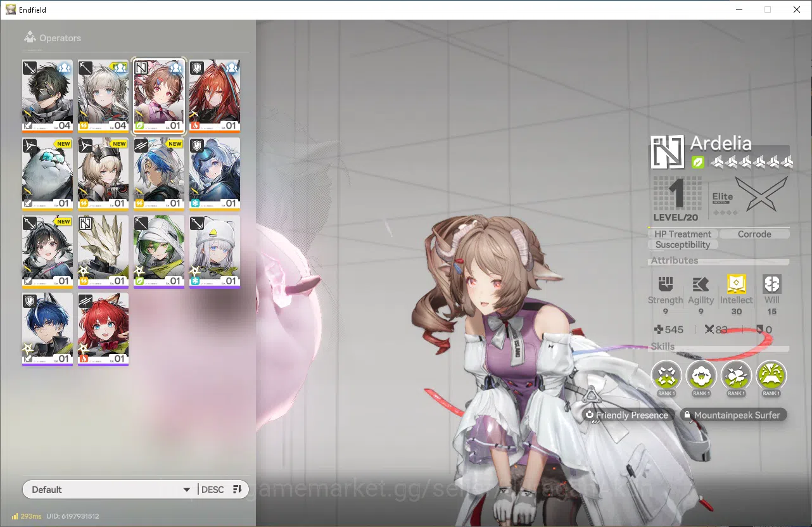This screenshot has width=812, height=527.
Task: Select the Will brain icon
Action: (x=771, y=284)
